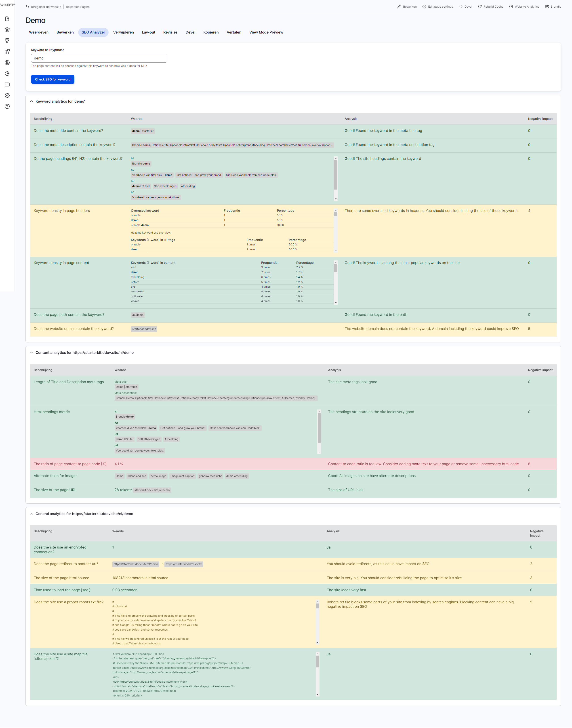Click the user account sidebar icon
Screen dimensions: 572x728
7,63
